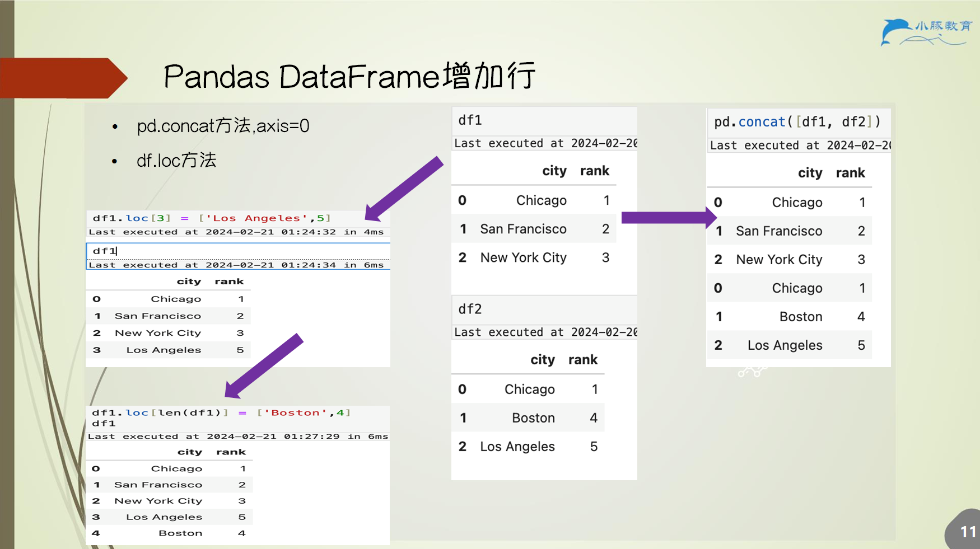Click the active df1 input cell
Image resolution: width=980 pixels, height=549 pixels.
[238, 251]
